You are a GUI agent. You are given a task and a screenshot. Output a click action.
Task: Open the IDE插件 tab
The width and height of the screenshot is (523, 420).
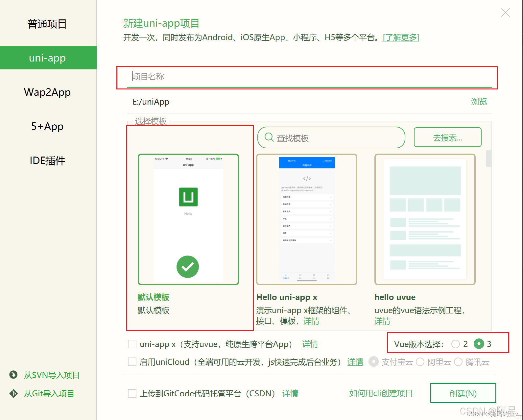47,161
